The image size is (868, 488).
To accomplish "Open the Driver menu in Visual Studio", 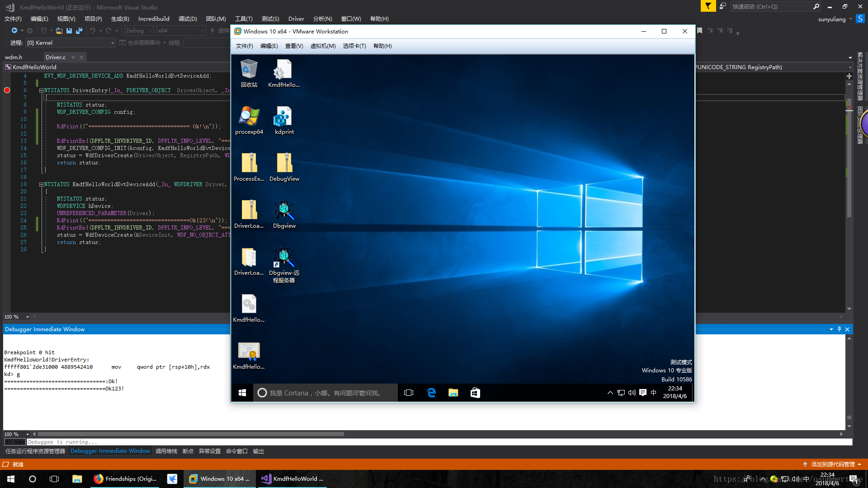I will (x=296, y=19).
